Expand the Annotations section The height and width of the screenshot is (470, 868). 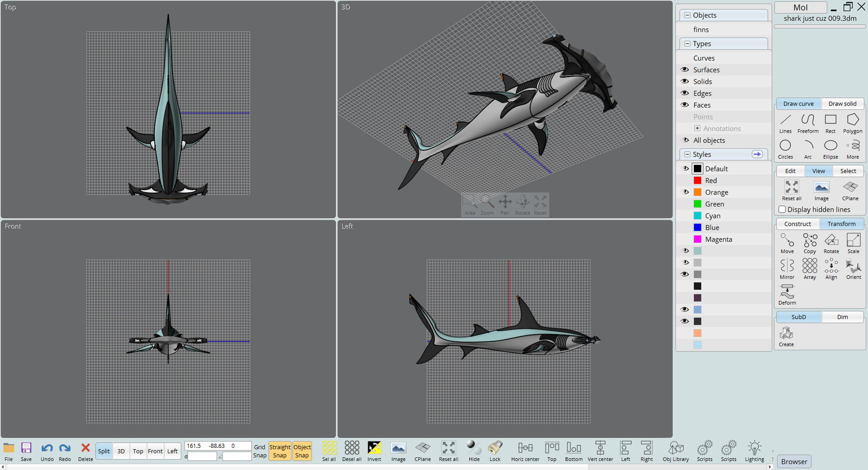[x=697, y=128]
